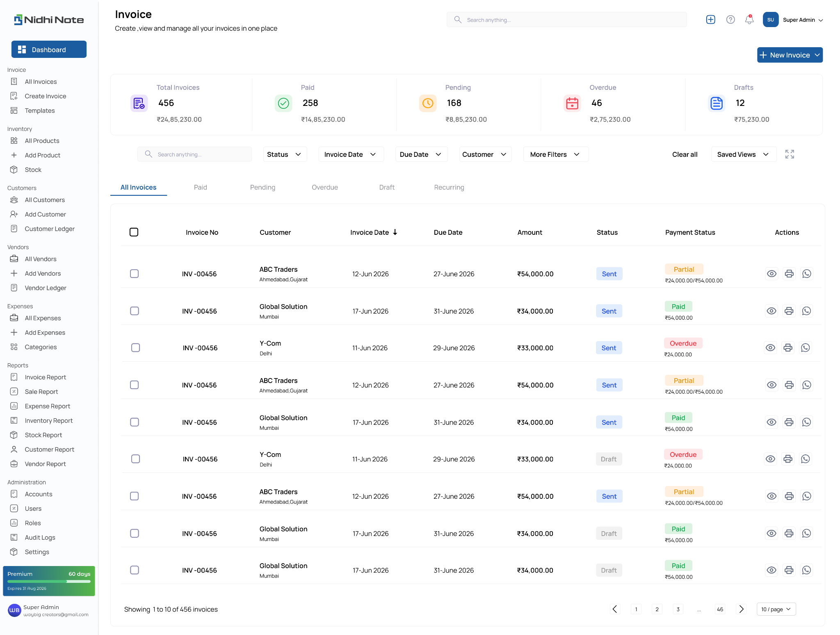Image resolution: width=840 pixels, height=635 pixels.
Task: Click the Dashboard button
Action: (x=49, y=49)
